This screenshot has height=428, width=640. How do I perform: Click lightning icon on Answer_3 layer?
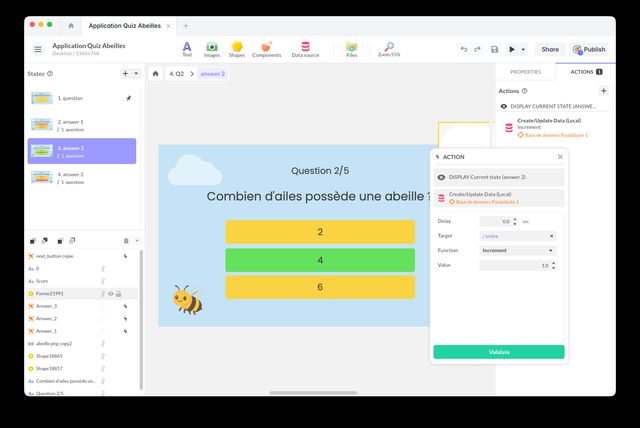125,306
